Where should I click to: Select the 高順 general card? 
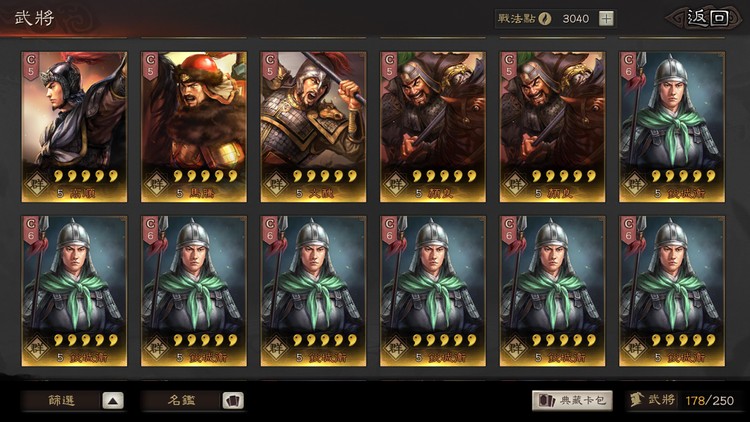[74, 127]
